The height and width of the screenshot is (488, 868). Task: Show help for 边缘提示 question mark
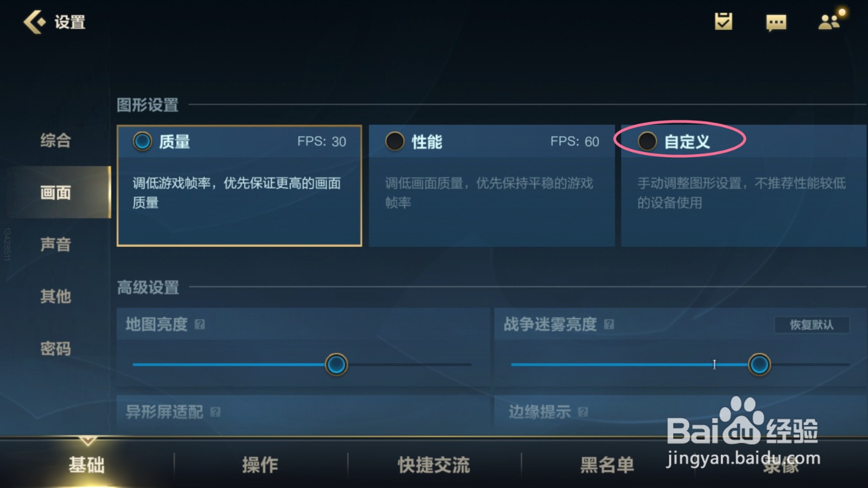[583, 412]
